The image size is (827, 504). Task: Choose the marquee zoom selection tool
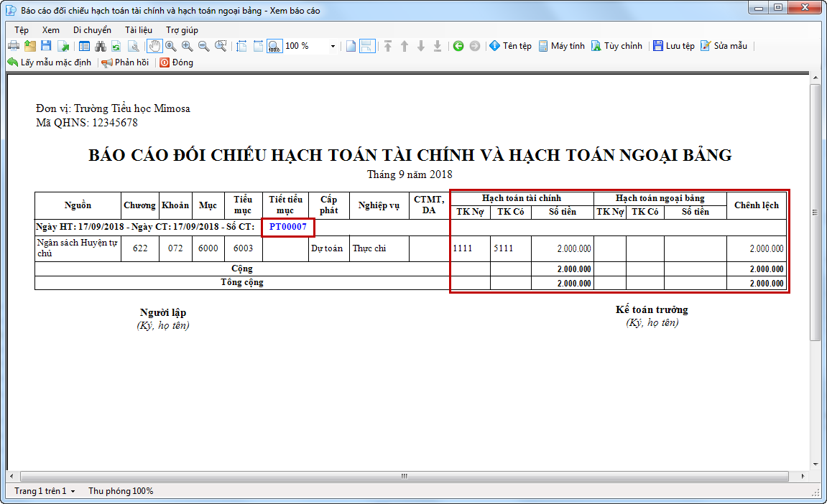221,46
